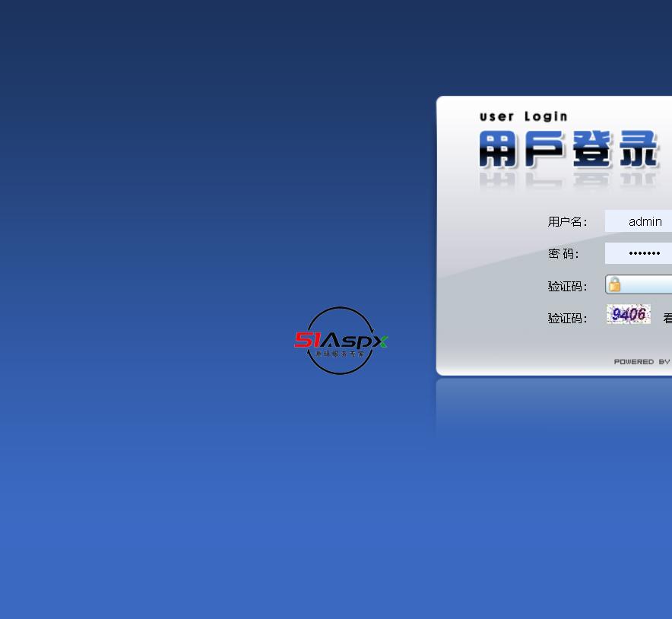Click the POWERED BY footer text
The width and height of the screenshot is (672, 619).
[642, 362]
